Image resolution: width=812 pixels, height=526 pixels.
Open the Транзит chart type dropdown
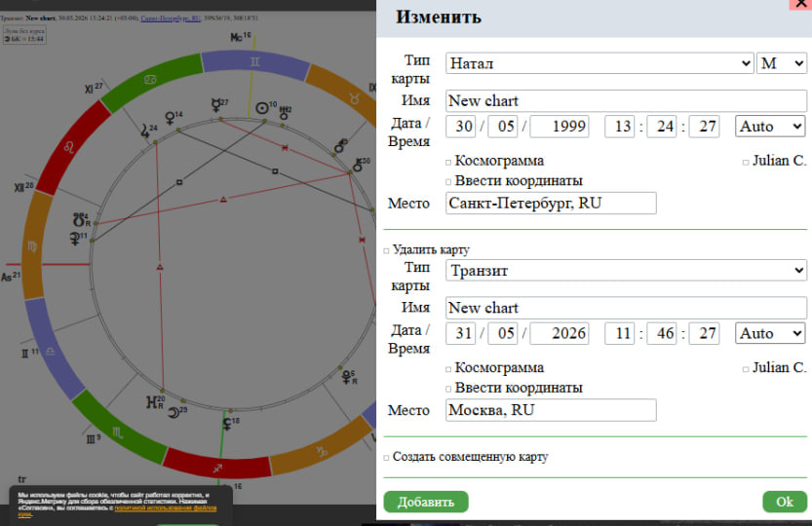point(626,270)
